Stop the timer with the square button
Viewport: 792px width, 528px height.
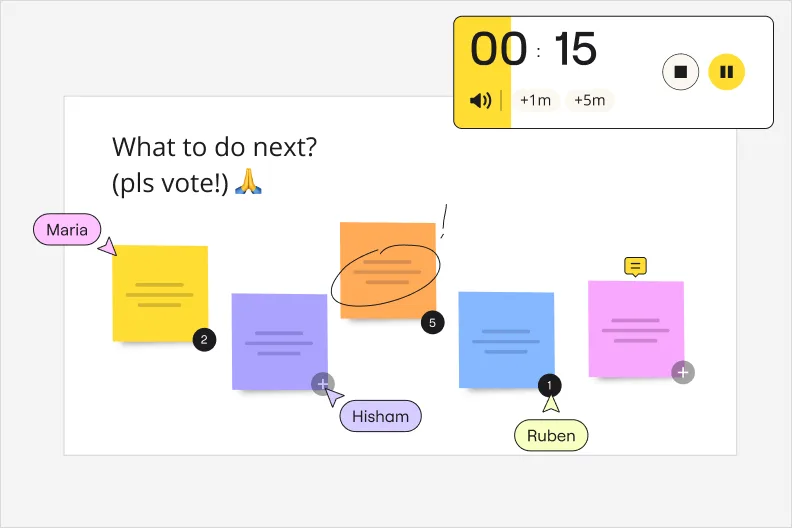680,72
